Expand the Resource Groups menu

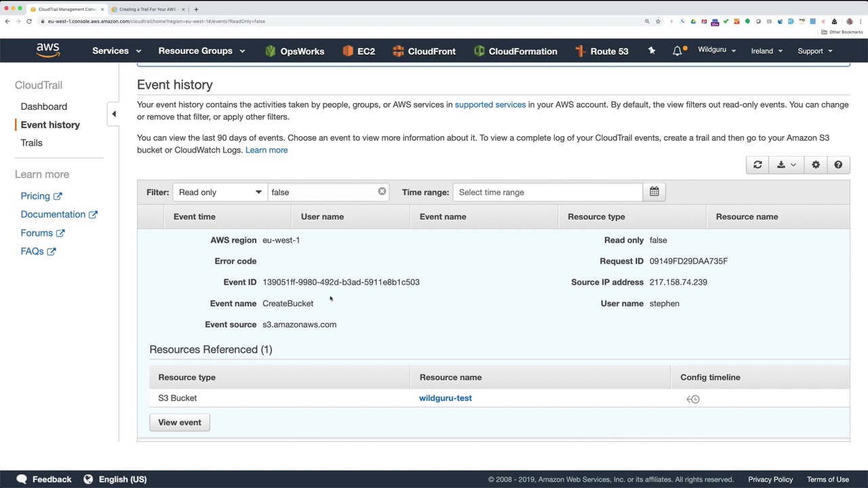click(201, 51)
